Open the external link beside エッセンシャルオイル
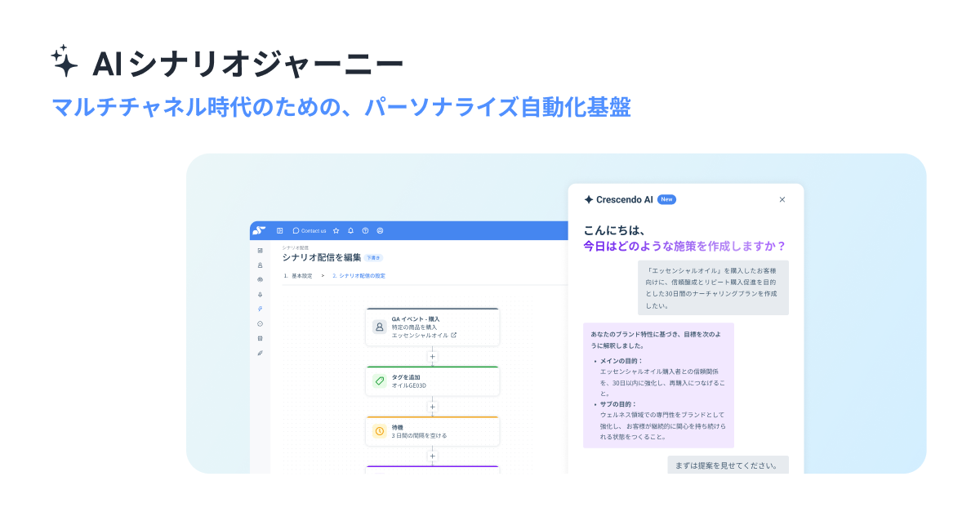The height and width of the screenshot is (512, 980). pyautogui.click(x=455, y=335)
